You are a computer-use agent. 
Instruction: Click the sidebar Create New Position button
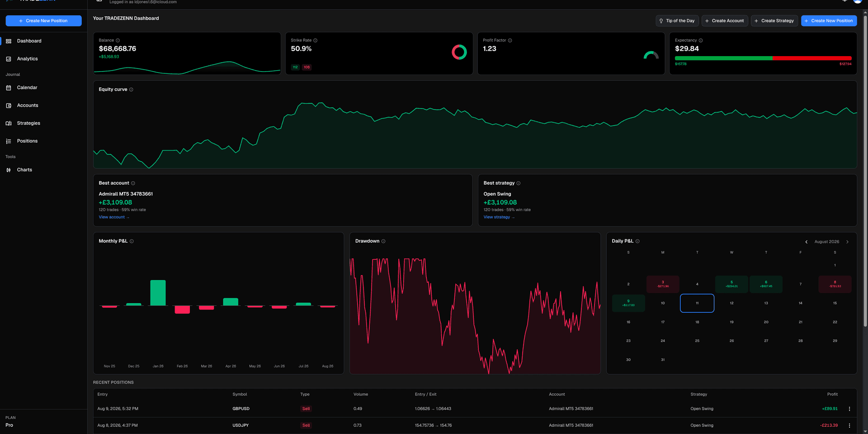43,21
